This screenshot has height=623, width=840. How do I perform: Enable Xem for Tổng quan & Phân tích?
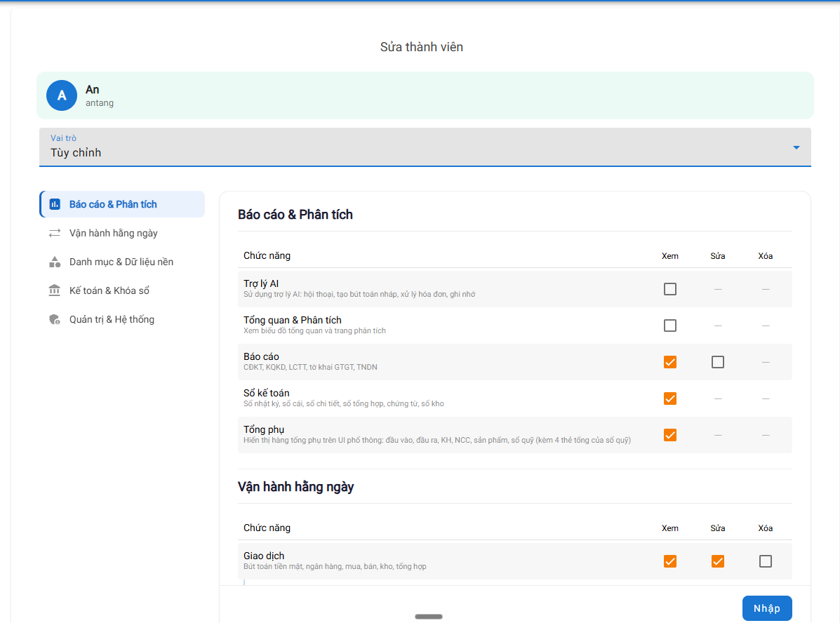click(670, 326)
